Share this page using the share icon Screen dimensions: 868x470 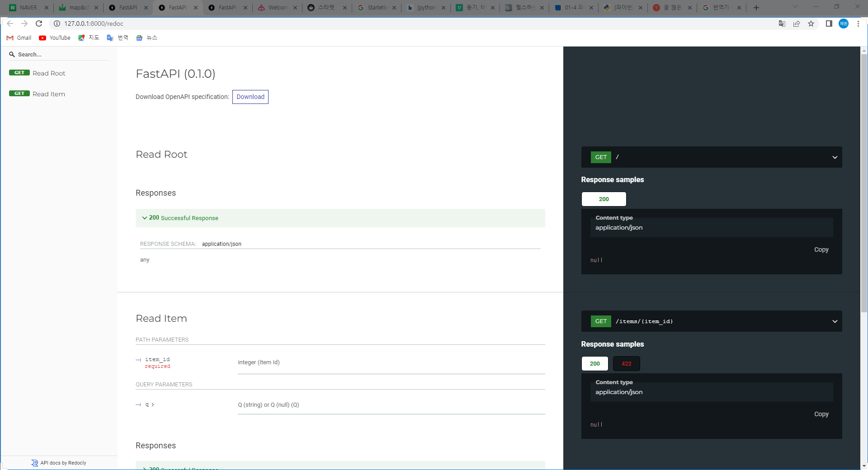pos(797,23)
